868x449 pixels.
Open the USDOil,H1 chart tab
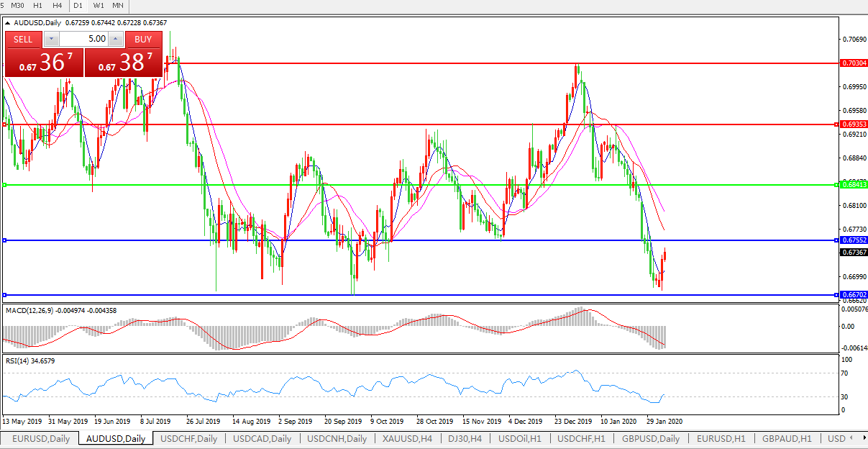pos(519,438)
